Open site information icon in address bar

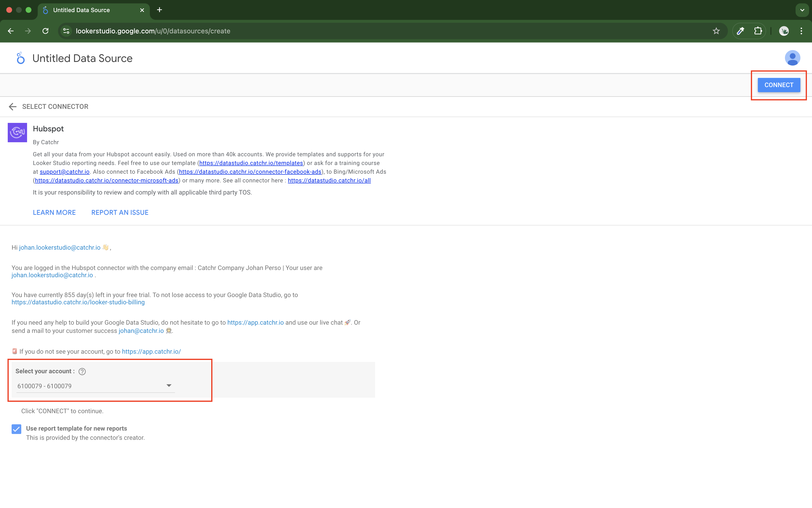click(x=66, y=31)
